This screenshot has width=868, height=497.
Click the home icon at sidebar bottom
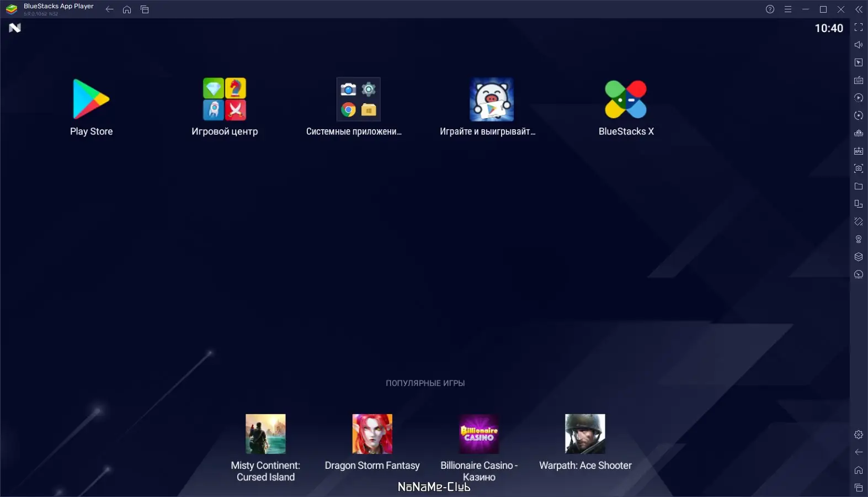pos(859,470)
